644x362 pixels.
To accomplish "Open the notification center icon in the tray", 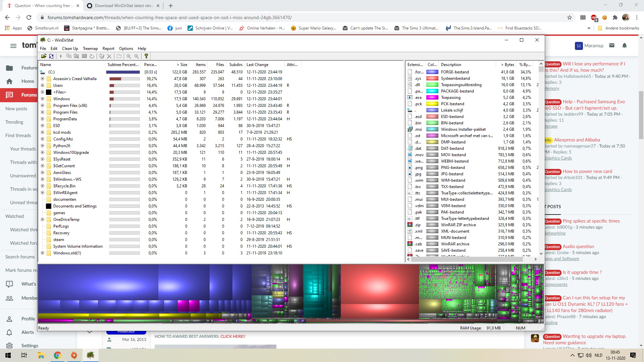I will [633, 355].
